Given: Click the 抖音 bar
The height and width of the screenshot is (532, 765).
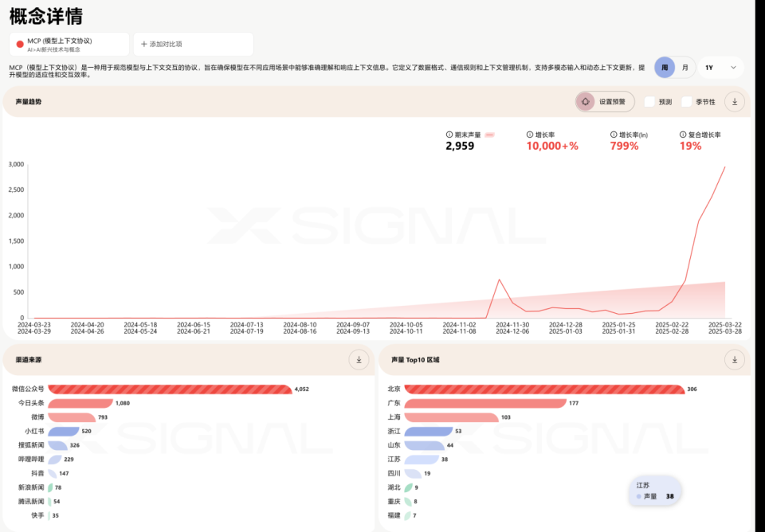Looking at the screenshot, I should click(x=53, y=474).
